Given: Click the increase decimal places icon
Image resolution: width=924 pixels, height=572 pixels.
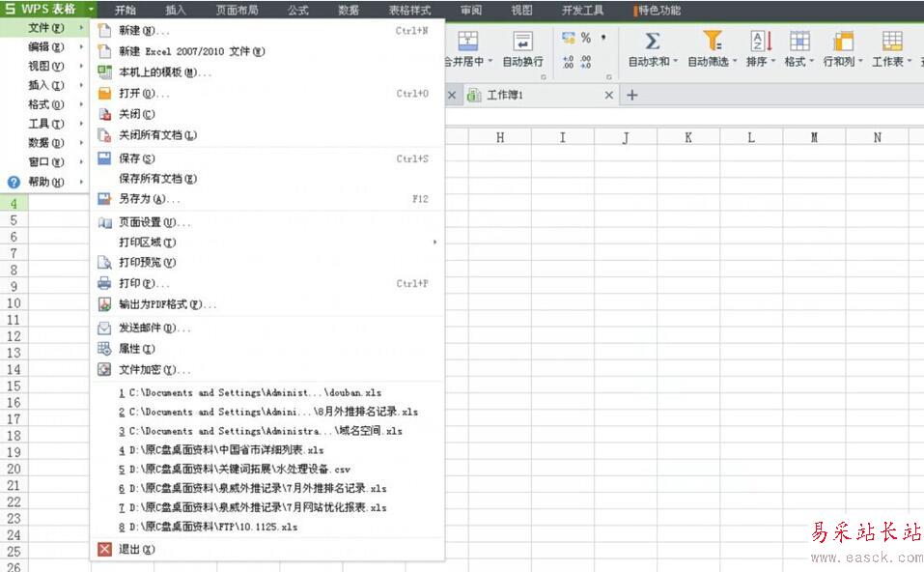Looking at the screenshot, I should (x=568, y=62).
